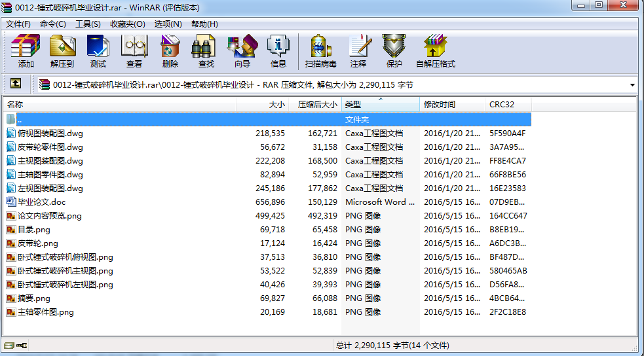The height and width of the screenshot is (356, 644).
Task: Open the 帮助(H) menu
Action: click(204, 24)
